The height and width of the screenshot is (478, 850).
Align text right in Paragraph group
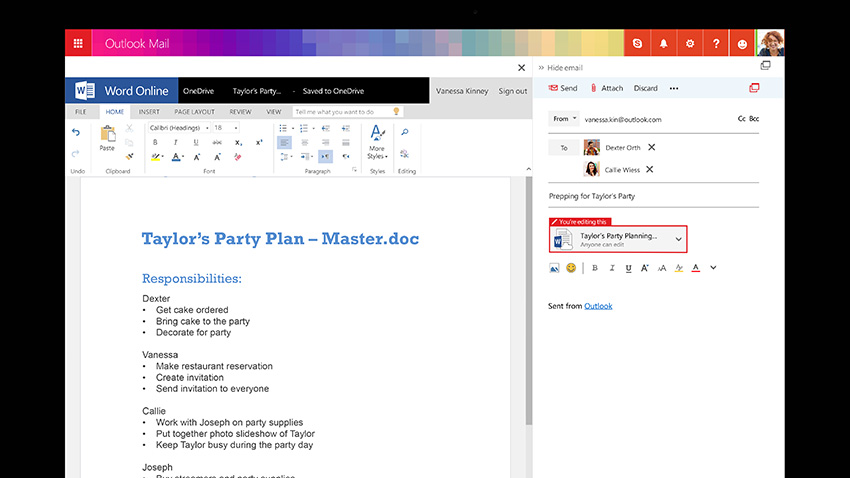point(325,143)
